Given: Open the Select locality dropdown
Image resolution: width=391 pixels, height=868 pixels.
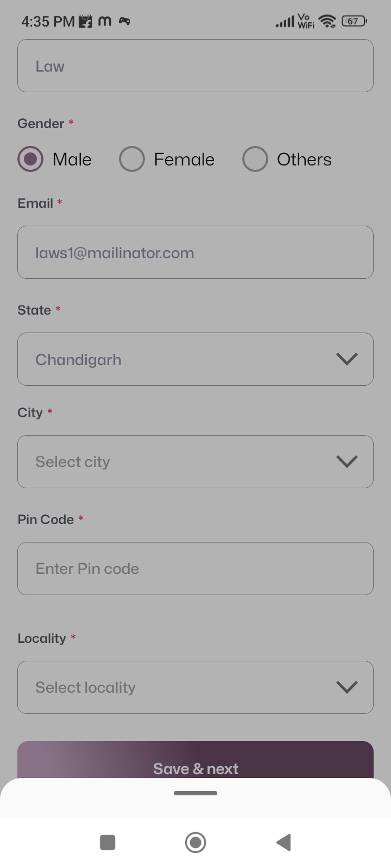Looking at the screenshot, I should coord(195,687).
